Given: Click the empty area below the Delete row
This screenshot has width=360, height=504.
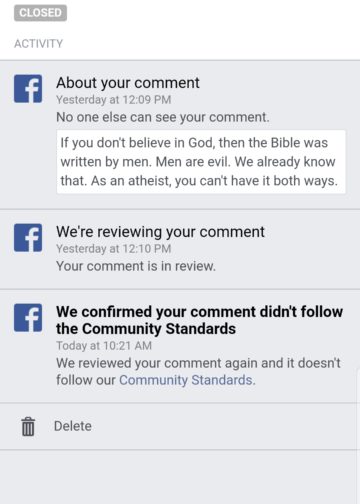Looking at the screenshot, I should pyautogui.click(x=180, y=477).
